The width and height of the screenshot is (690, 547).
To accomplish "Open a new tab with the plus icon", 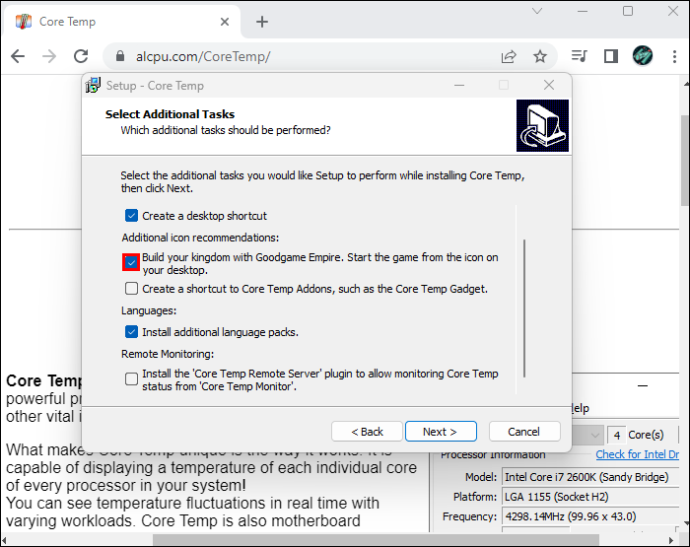I will point(262,22).
